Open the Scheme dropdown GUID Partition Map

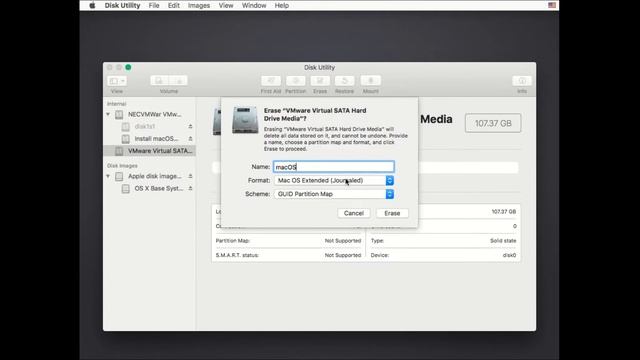pos(333,194)
